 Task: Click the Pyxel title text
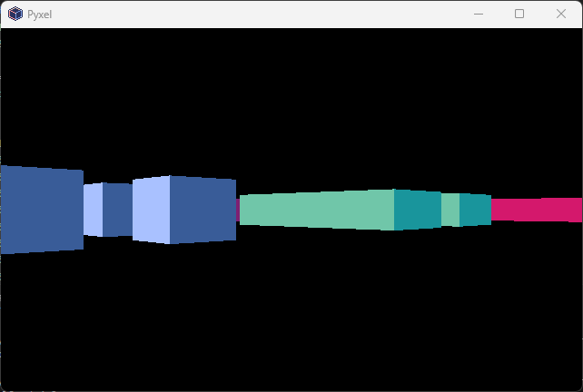click(x=39, y=15)
